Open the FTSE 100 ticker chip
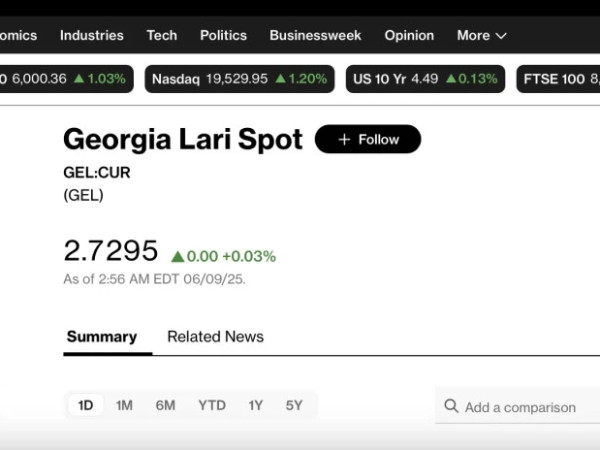 coord(558,79)
